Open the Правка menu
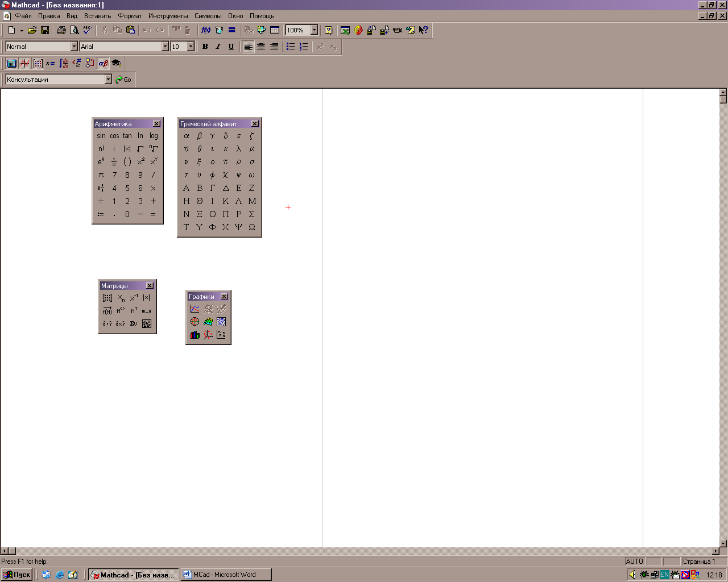 (x=49, y=16)
